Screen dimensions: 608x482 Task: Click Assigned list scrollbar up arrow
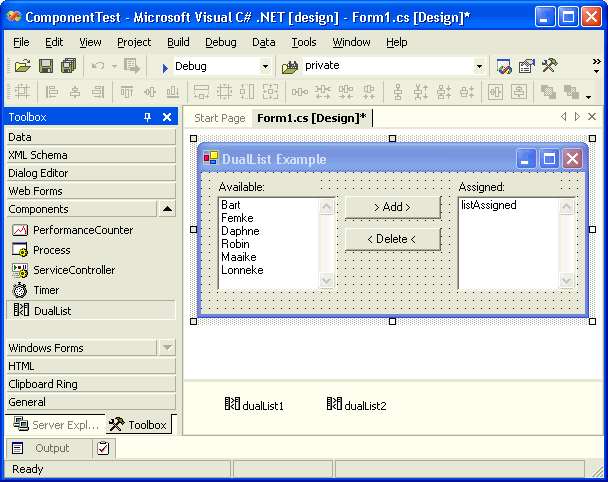[566, 206]
